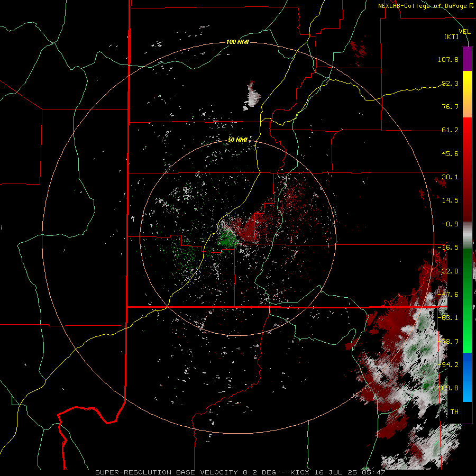Click the TH legend label

coord(454,412)
